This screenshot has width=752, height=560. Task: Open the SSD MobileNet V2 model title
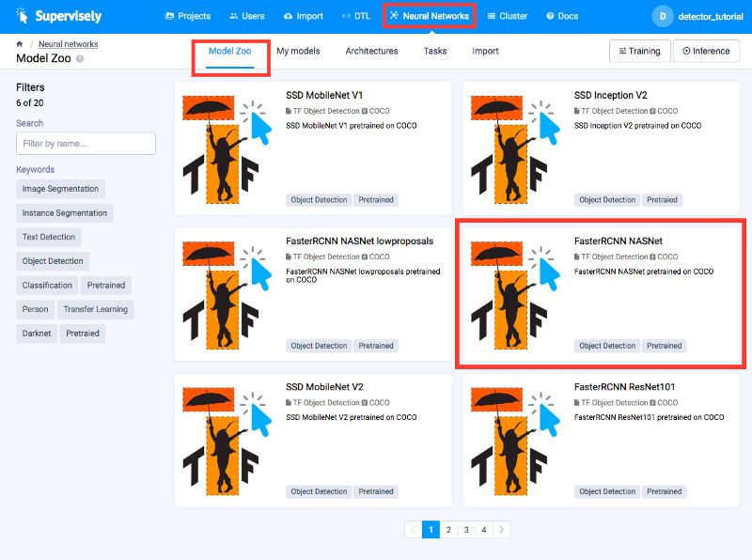[x=324, y=387]
